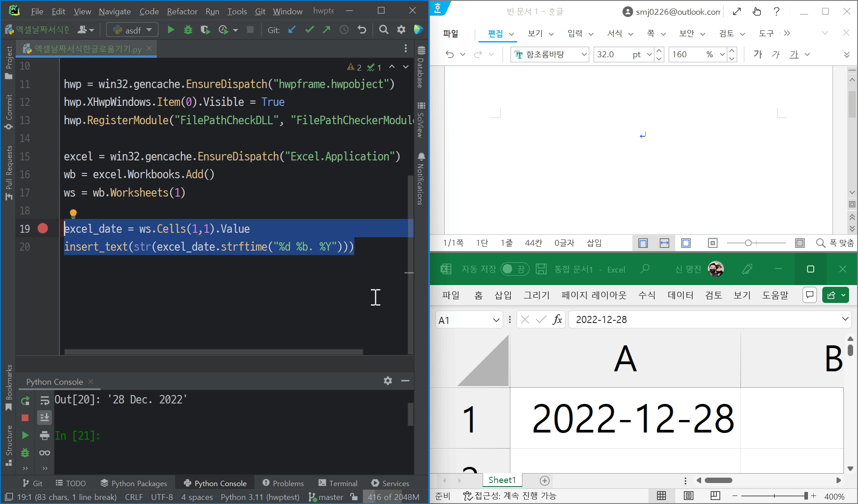Run the asdf configuration with the Run button
This screenshot has height=504, width=858.
171,30
